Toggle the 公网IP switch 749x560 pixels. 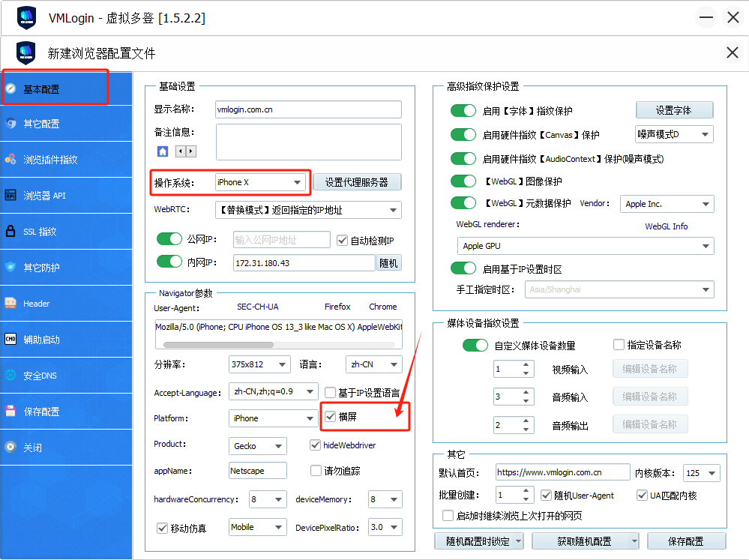coord(169,239)
